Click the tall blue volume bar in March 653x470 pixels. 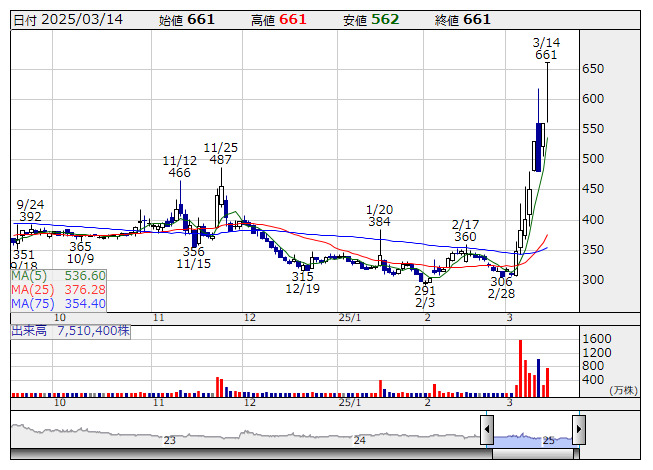538,378
